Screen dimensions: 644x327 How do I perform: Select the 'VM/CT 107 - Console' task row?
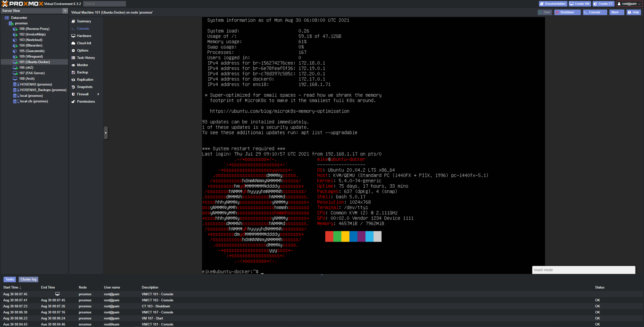coord(322,312)
